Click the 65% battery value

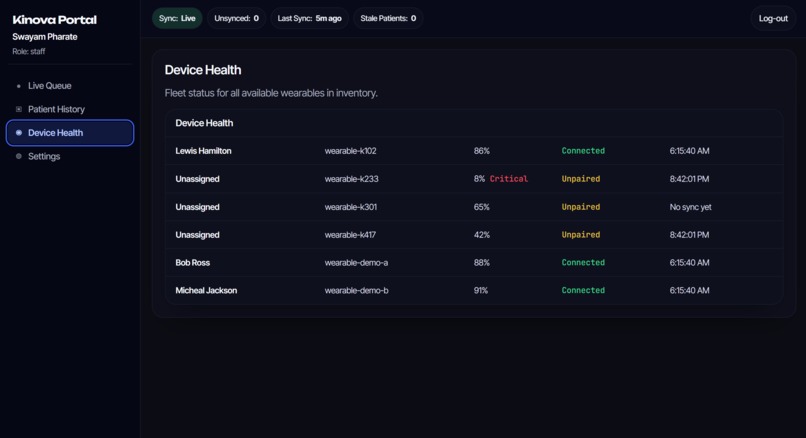[x=482, y=207]
